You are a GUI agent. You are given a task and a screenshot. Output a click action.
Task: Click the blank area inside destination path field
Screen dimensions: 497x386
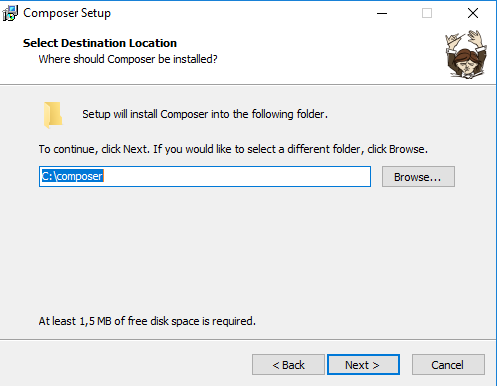[237, 176]
